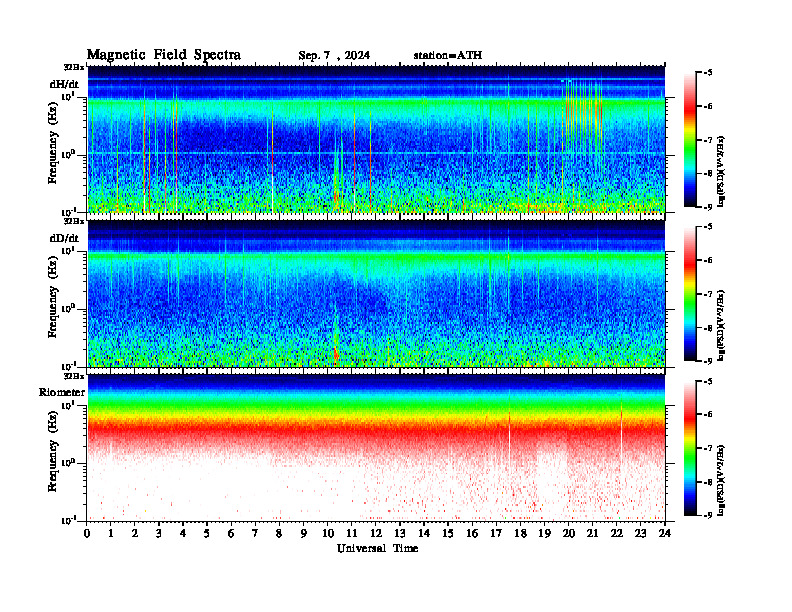
Task: Click the "11" tick on the Universal Time axis
Action: tap(352, 534)
